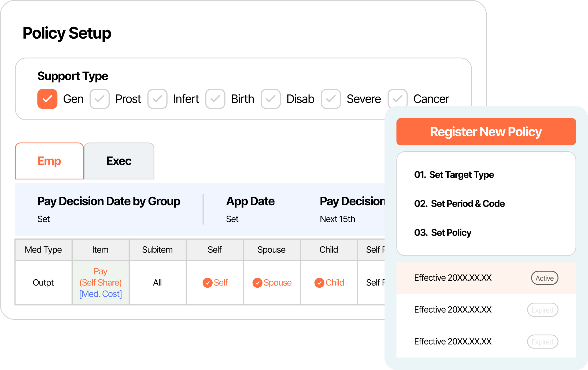Open the Pay (Self Share) Med. Cost item cell
The width and height of the screenshot is (588, 370).
(101, 283)
